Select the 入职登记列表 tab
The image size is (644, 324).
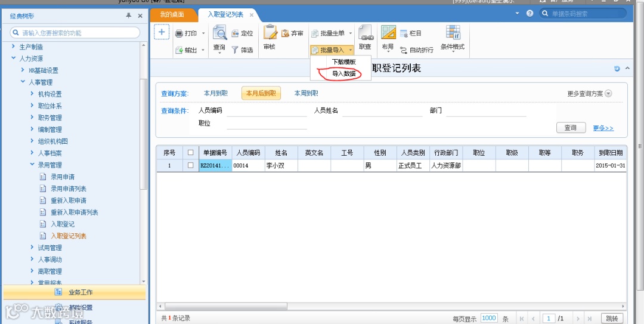tap(225, 15)
